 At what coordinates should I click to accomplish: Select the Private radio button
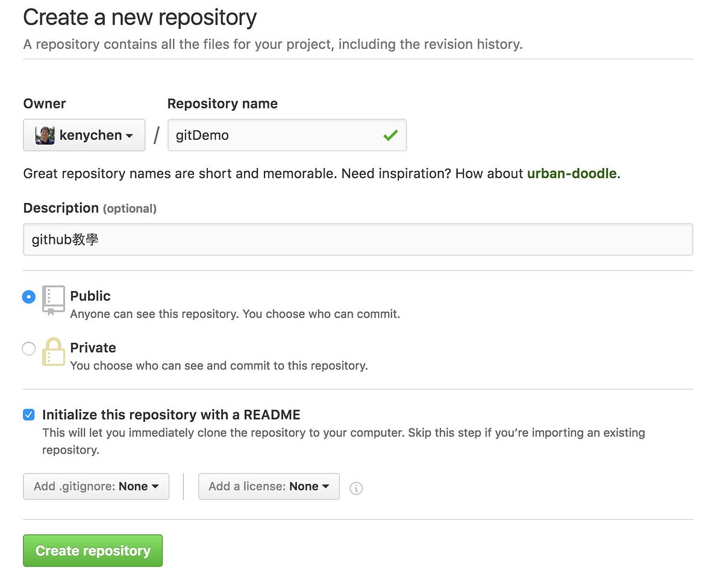(29, 348)
